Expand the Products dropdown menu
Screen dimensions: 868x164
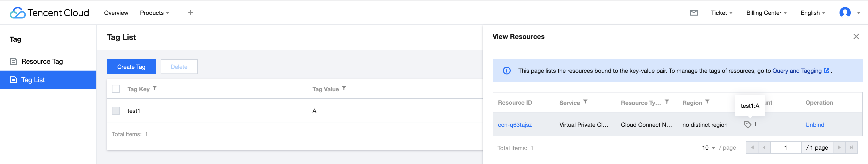coord(154,13)
